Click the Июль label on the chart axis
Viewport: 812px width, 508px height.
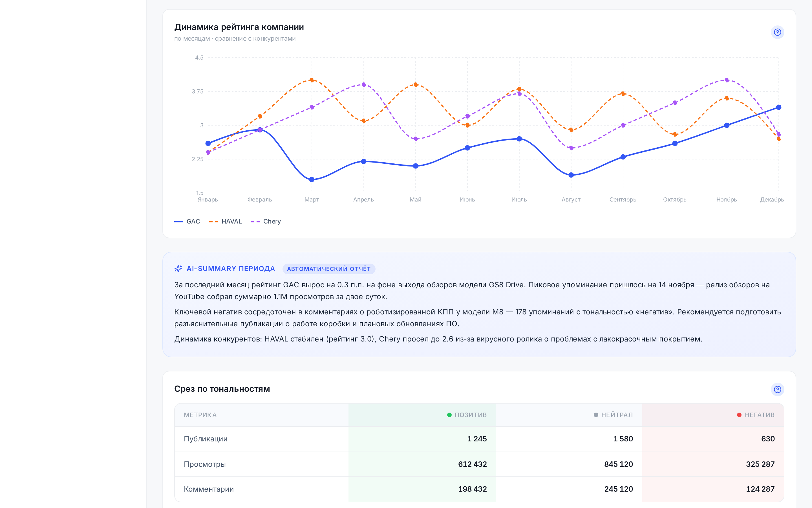click(x=519, y=200)
